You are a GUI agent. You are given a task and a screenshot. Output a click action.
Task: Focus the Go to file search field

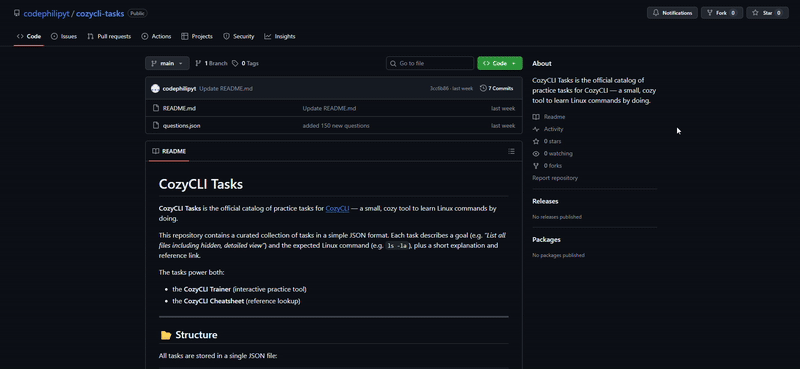click(x=430, y=63)
